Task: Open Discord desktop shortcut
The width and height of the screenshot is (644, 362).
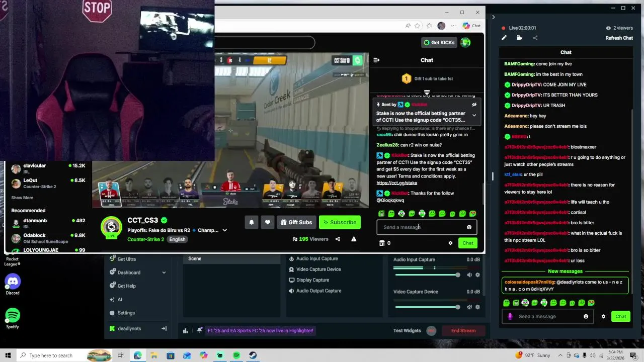Action: [13, 285]
